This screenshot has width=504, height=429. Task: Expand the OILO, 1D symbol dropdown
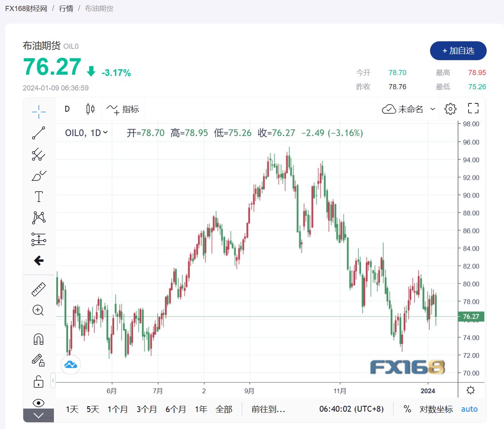87,133
